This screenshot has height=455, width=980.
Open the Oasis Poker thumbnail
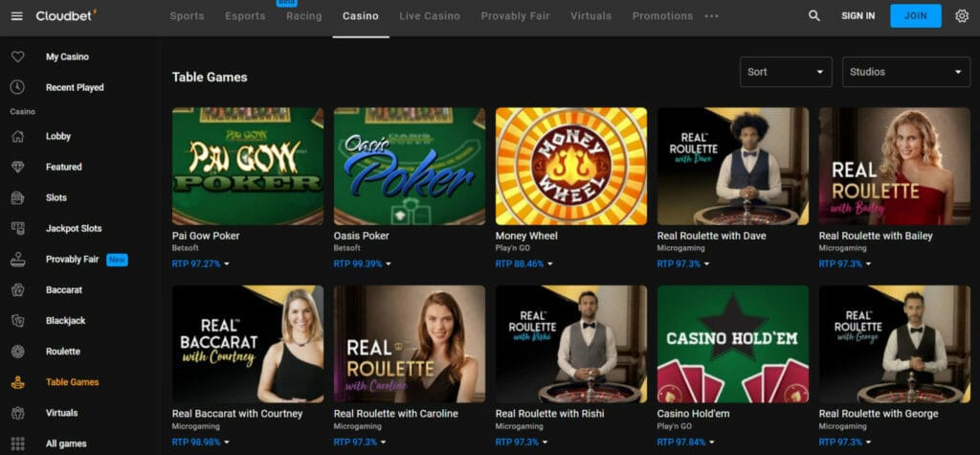(x=410, y=166)
